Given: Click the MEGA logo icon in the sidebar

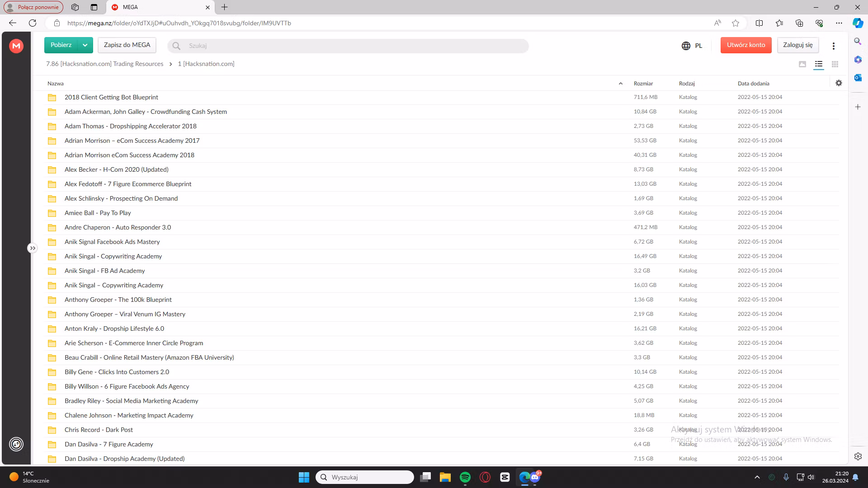Looking at the screenshot, I should coord(16,46).
